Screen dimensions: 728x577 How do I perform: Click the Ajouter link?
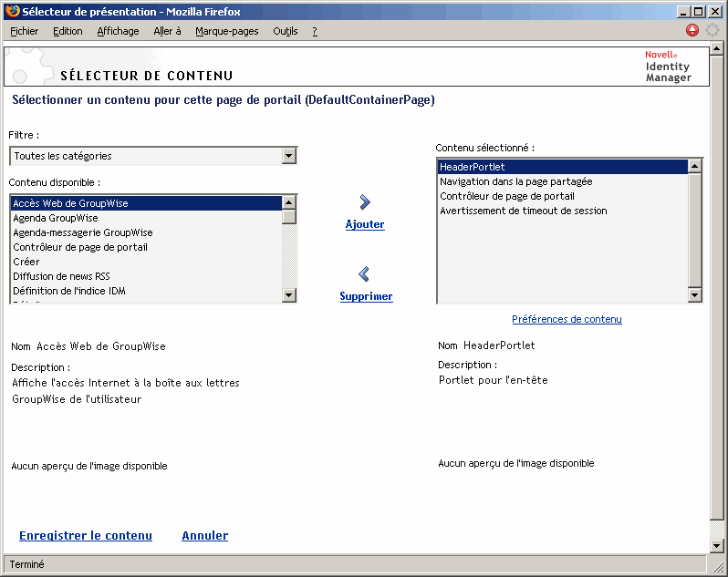(365, 224)
